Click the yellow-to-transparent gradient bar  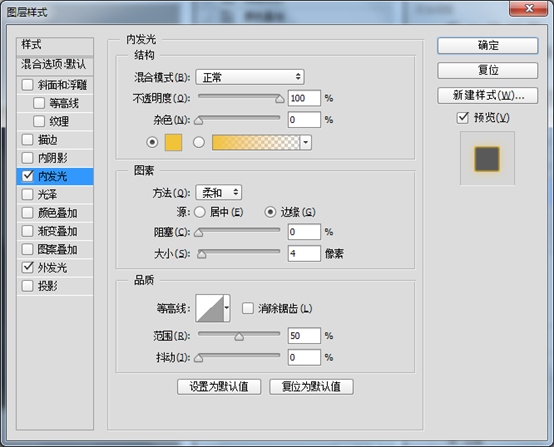tap(256, 142)
